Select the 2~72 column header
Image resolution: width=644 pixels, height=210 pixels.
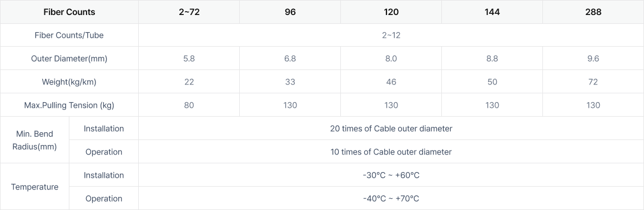tap(189, 12)
